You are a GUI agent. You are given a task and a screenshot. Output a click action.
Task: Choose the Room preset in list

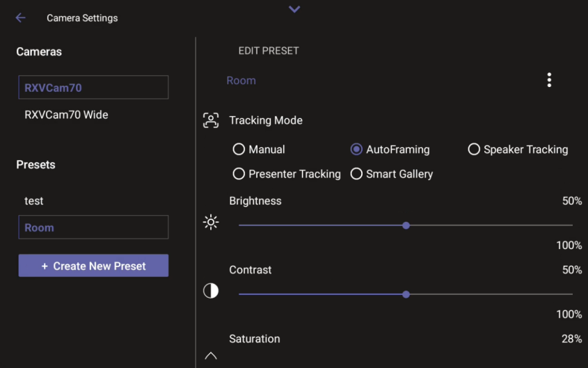coord(93,227)
